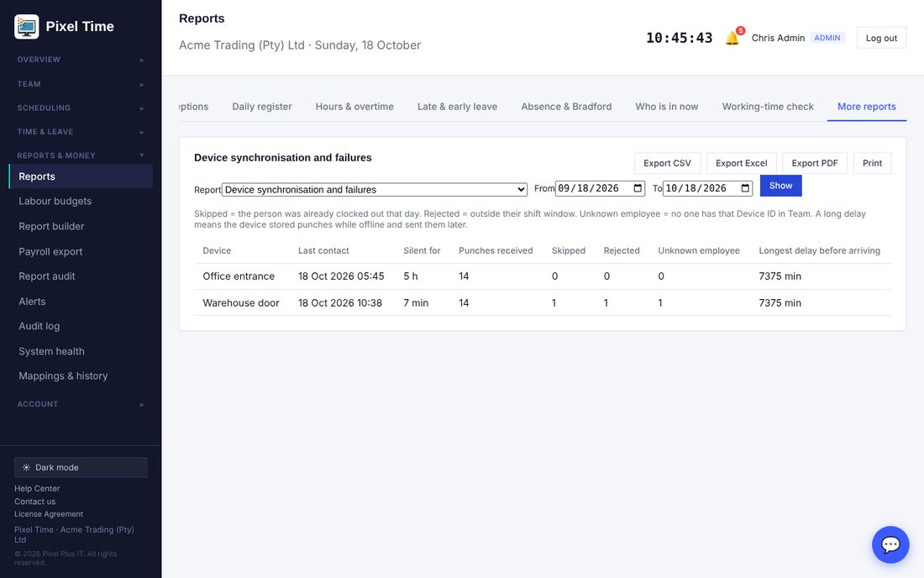Switch to the Daily register tab

click(x=261, y=107)
